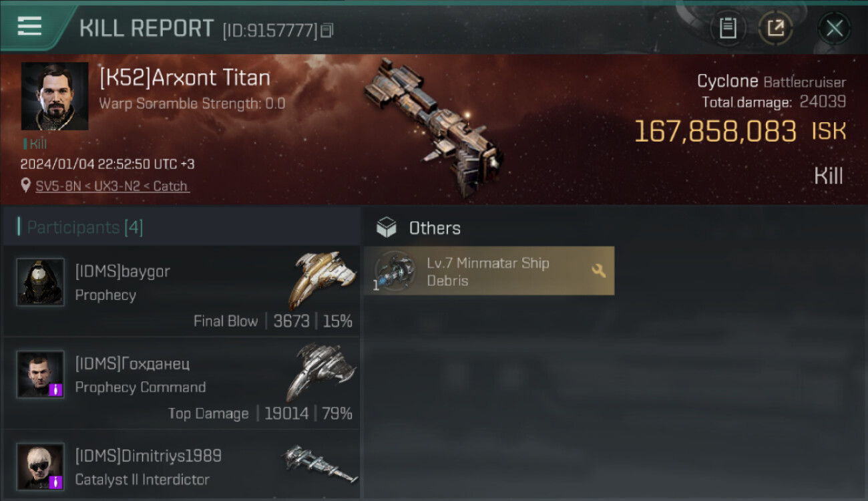Open Гохданец participant entry
868x501 pixels.
point(182,383)
